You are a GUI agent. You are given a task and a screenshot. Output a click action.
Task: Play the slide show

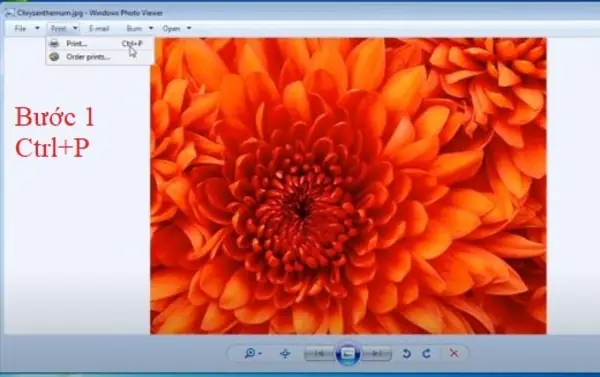pyautogui.click(x=347, y=353)
